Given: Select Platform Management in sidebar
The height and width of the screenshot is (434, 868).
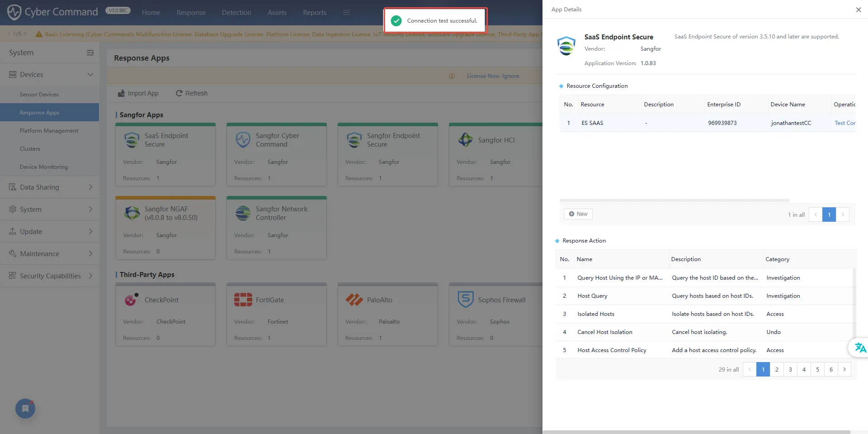Looking at the screenshot, I should click(x=49, y=131).
